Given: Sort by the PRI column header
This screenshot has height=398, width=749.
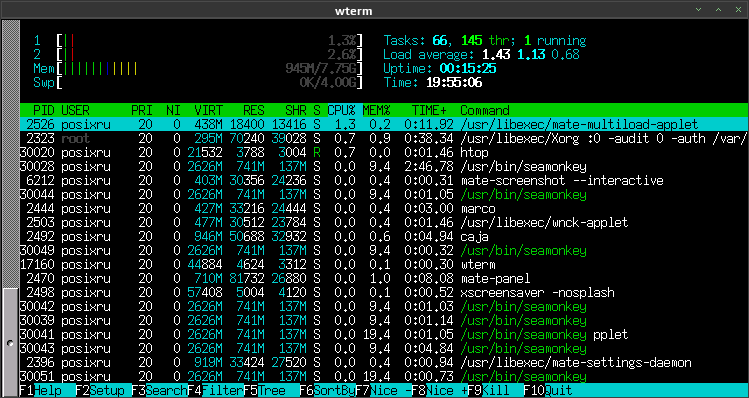Looking at the screenshot, I should tap(142, 110).
